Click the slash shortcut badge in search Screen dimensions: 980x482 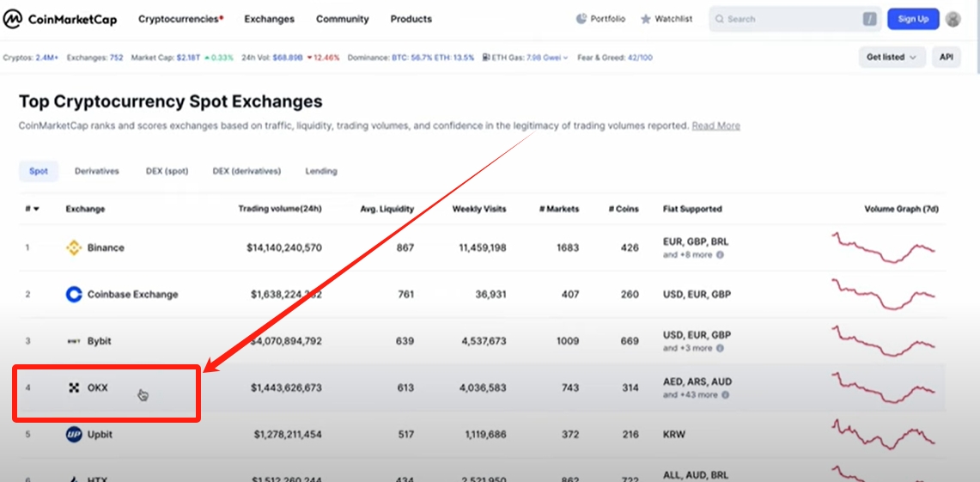click(869, 20)
